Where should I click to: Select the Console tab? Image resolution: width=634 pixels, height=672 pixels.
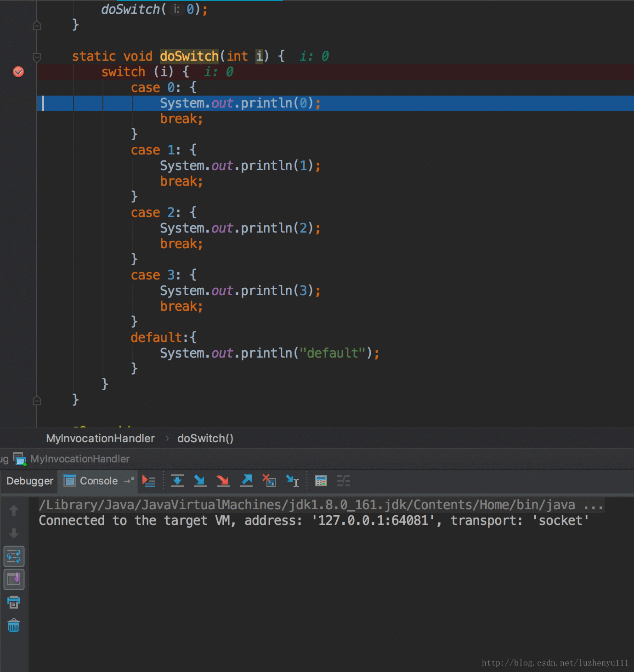tap(98, 481)
